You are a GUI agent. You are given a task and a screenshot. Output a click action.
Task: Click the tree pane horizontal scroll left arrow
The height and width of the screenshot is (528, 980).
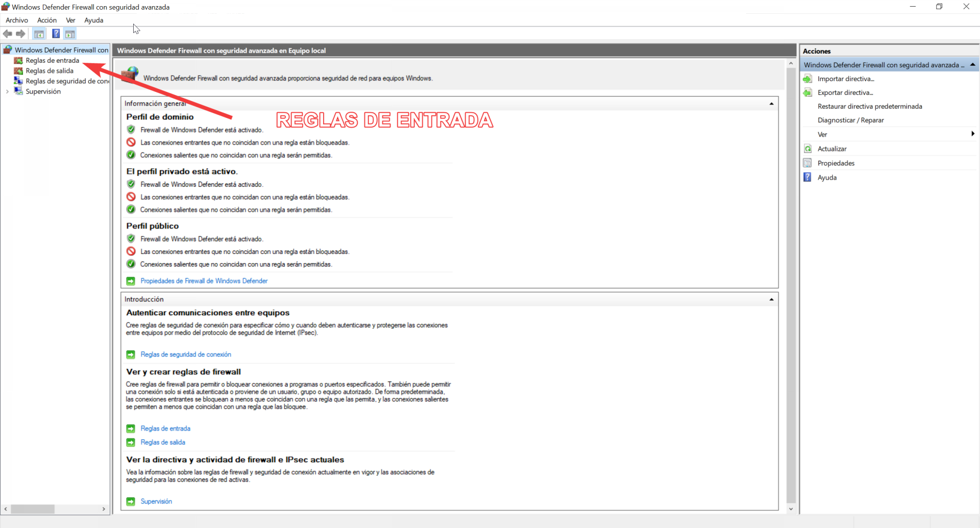pos(6,509)
